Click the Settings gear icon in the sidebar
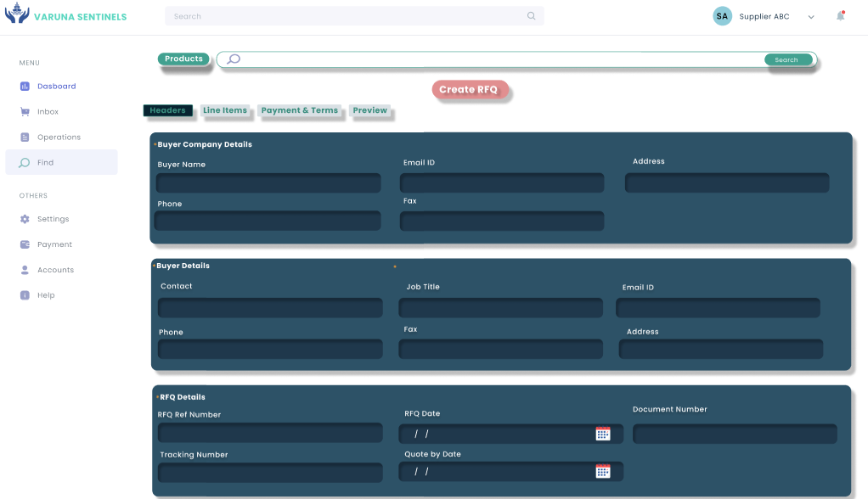868x499 pixels. 25,219
